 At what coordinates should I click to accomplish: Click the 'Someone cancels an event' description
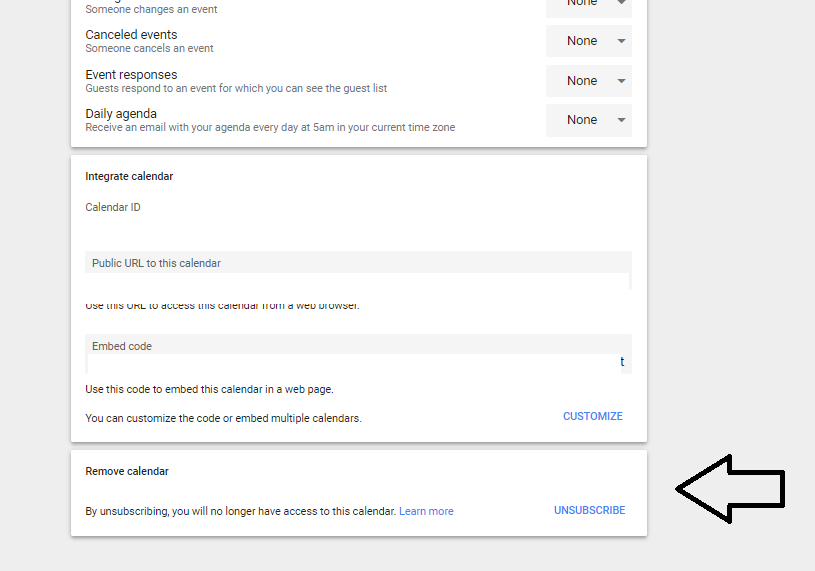pyautogui.click(x=149, y=48)
